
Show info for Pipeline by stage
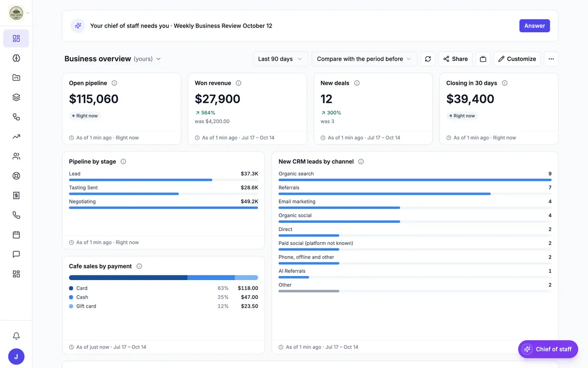click(x=124, y=162)
